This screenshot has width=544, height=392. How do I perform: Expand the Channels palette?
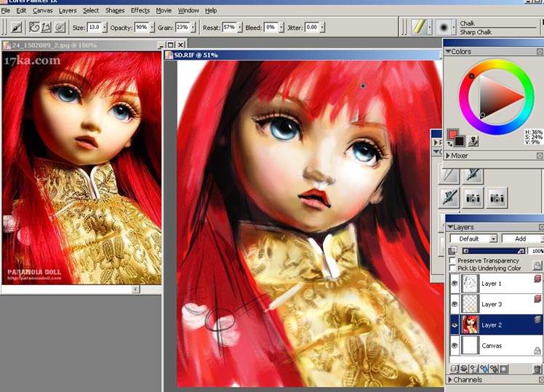450,380
